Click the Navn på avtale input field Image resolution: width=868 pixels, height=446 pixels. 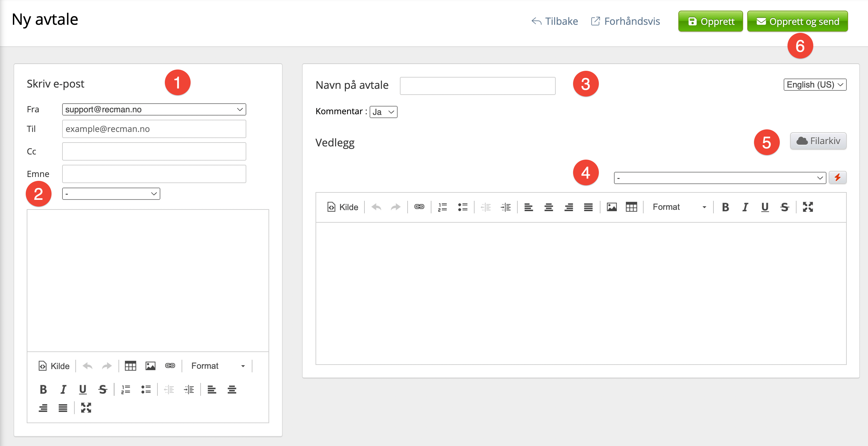click(x=477, y=86)
